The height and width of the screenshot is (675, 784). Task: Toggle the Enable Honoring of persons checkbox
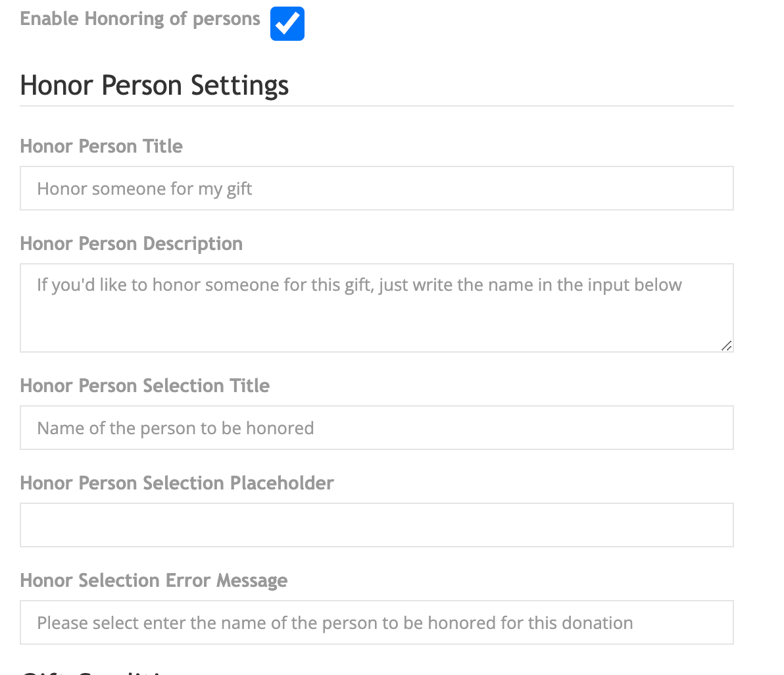tap(287, 24)
